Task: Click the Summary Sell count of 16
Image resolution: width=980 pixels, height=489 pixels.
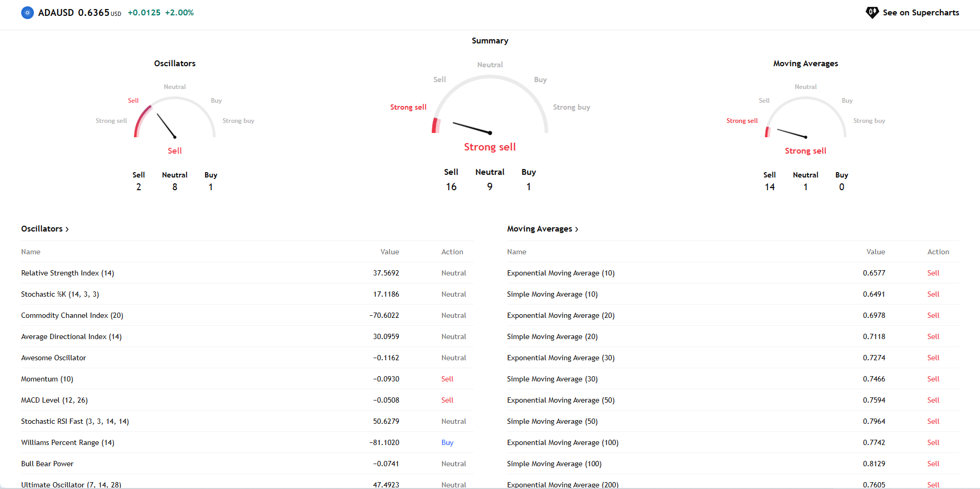Action: coord(451,186)
